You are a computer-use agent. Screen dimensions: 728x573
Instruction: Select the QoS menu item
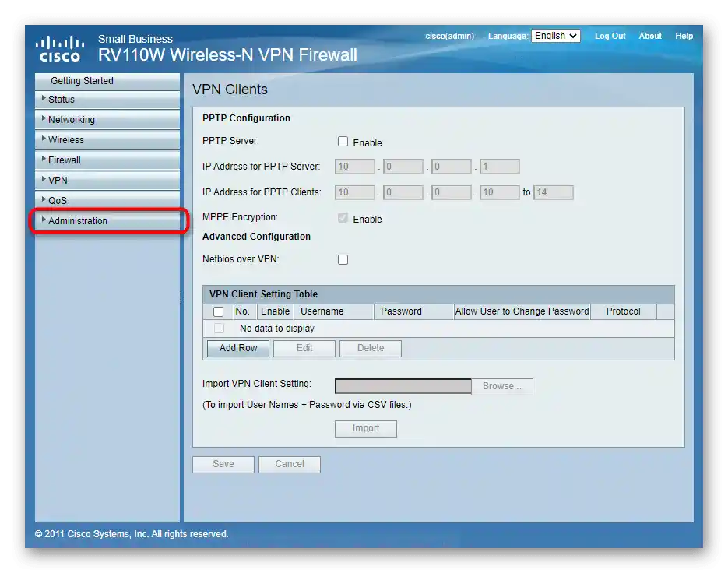(x=107, y=201)
